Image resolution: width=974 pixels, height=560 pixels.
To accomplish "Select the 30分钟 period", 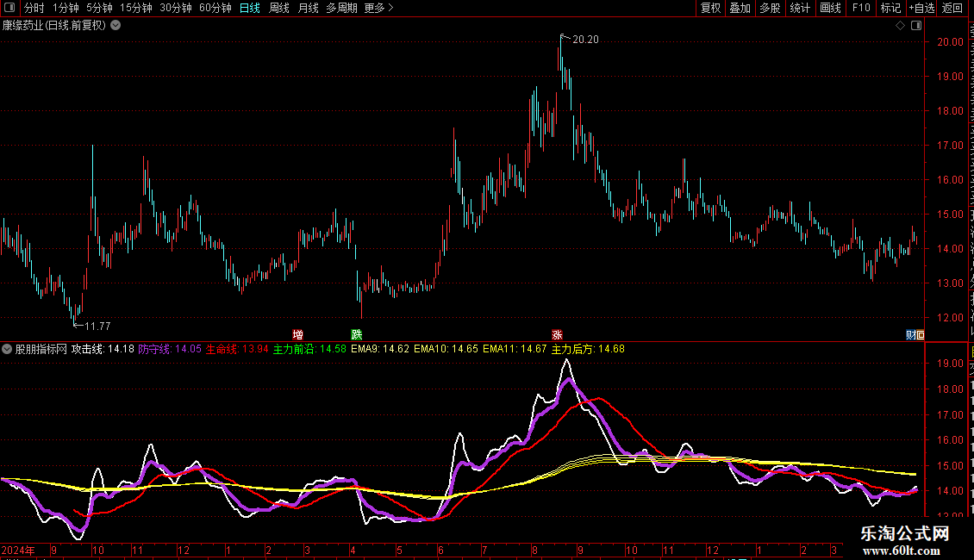I will pos(175,8).
